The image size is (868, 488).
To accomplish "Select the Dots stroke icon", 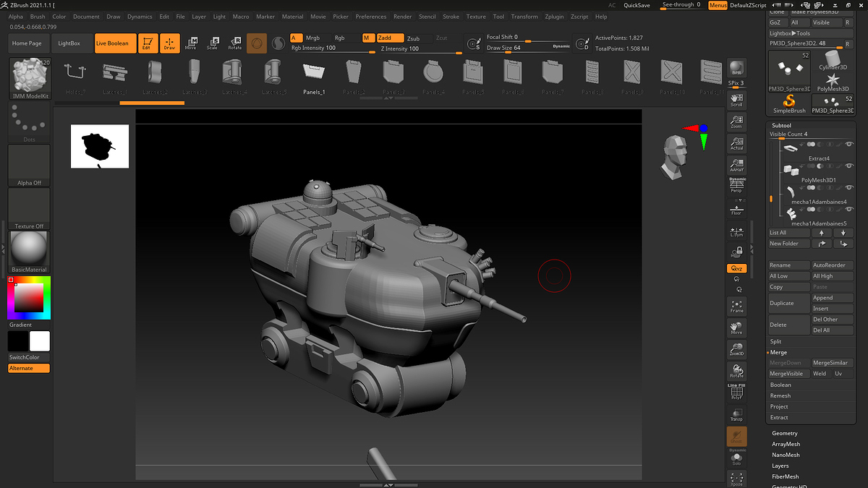I will pyautogui.click(x=29, y=122).
